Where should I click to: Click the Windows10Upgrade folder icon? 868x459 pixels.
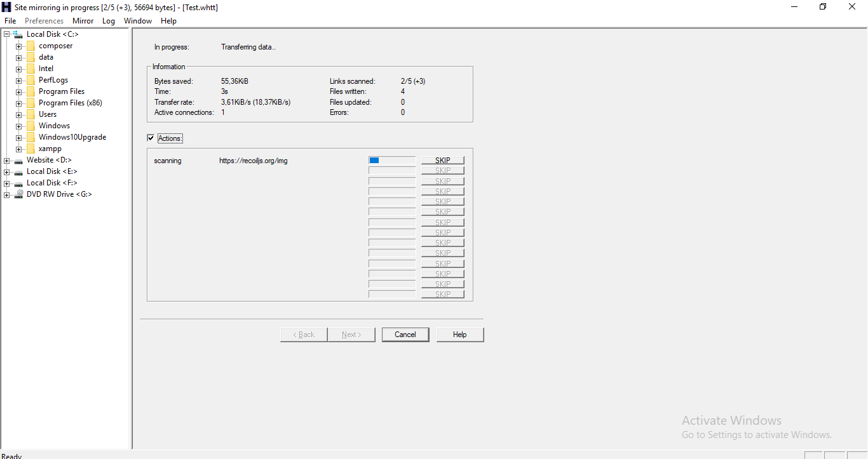pyautogui.click(x=31, y=137)
